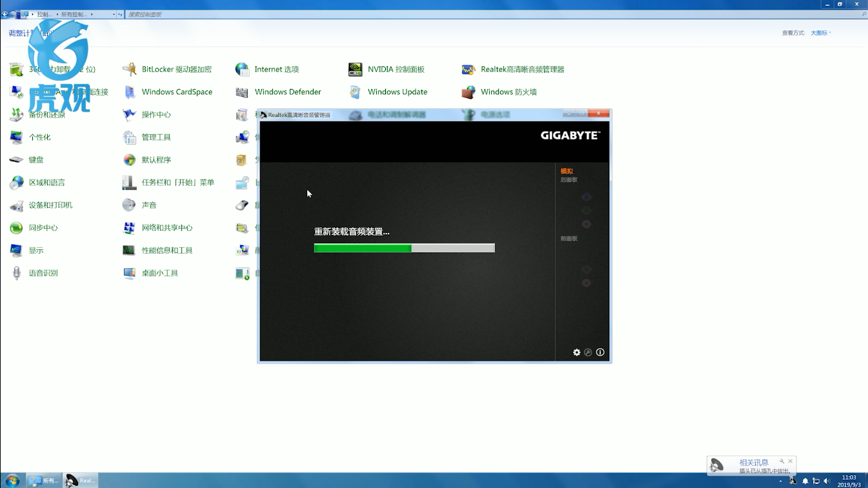Click the 重新装载音频装置 progress bar

[405, 248]
